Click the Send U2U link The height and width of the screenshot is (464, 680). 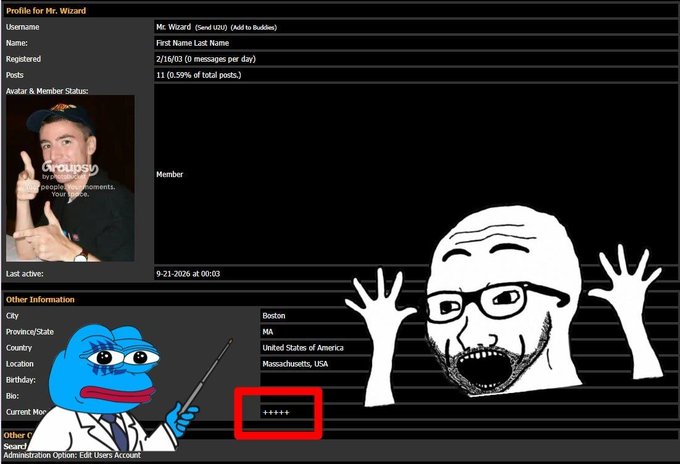pos(211,27)
